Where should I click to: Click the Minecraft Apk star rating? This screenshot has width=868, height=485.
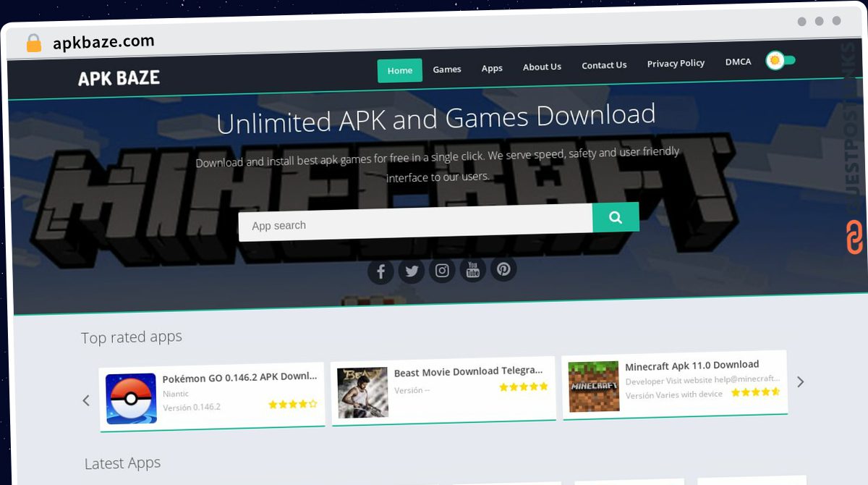(x=755, y=392)
